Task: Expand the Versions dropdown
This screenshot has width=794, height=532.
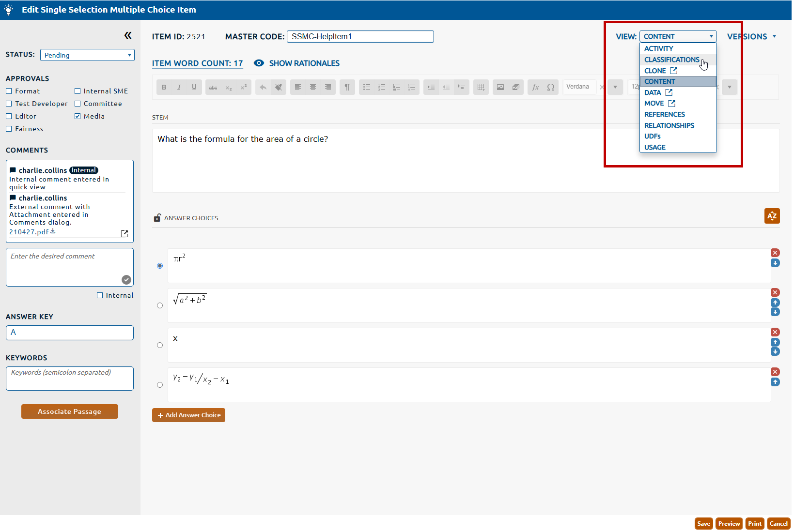Action: [751, 37]
